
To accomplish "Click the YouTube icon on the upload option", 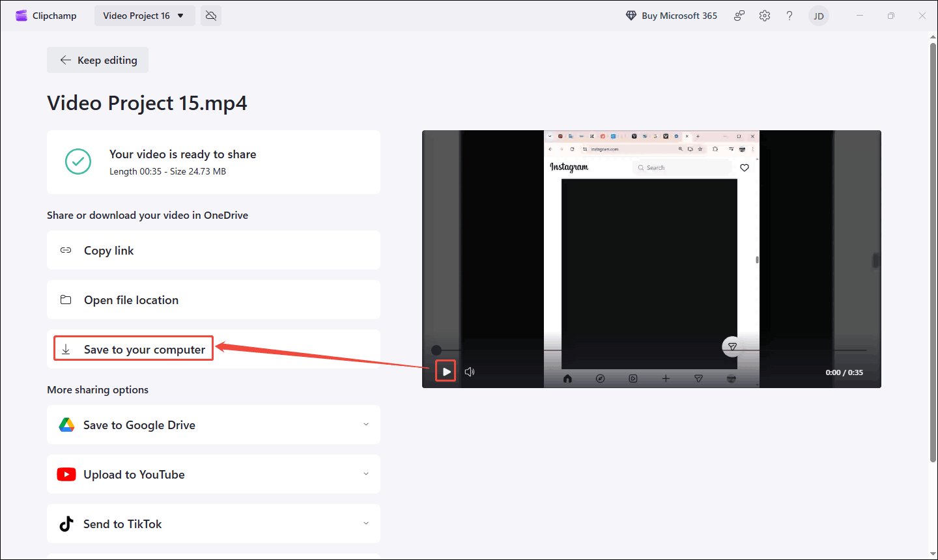I will (x=66, y=474).
